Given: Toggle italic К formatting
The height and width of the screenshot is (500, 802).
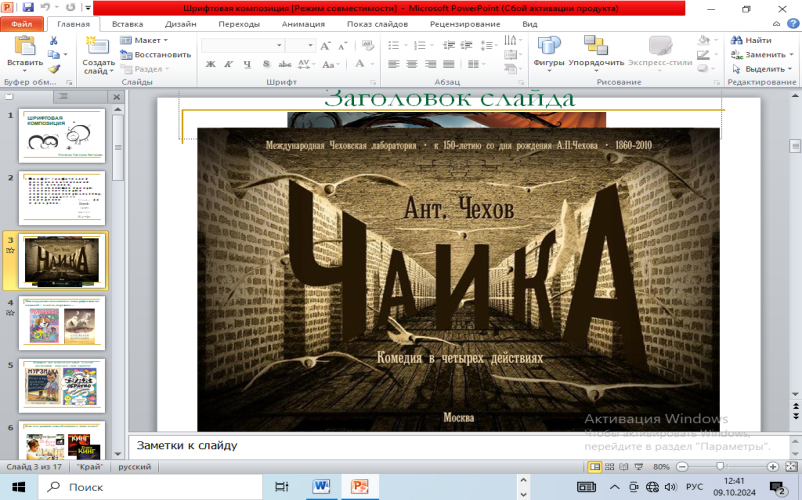Looking at the screenshot, I should [x=229, y=64].
